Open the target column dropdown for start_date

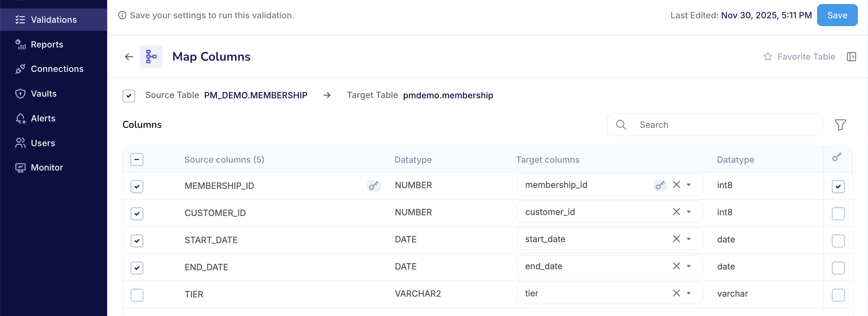tap(689, 239)
